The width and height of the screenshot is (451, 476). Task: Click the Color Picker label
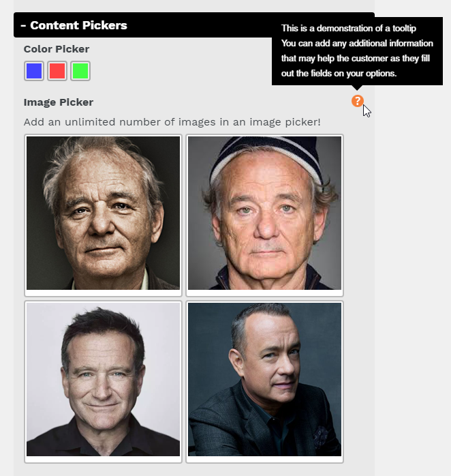tap(57, 49)
